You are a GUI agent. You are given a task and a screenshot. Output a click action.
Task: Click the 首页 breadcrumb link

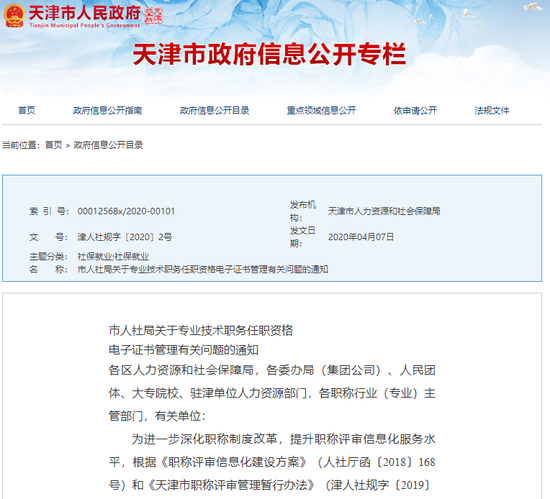[x=54, y=145]
